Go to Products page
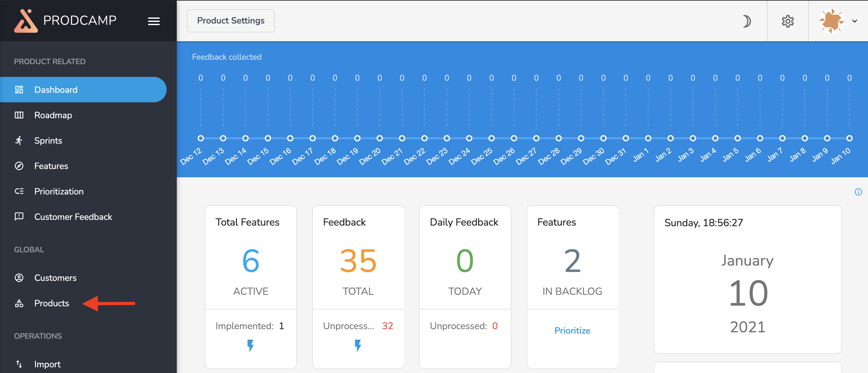The height and width of the screenshot is (373, 868). (52, 303)
